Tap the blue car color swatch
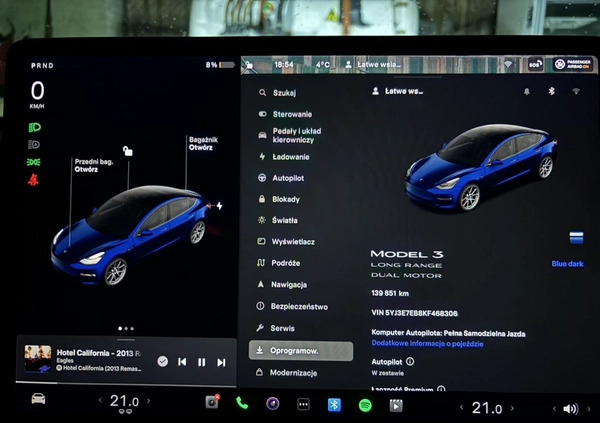This screenshot has height=423, width=600. [x=576, y=237]
